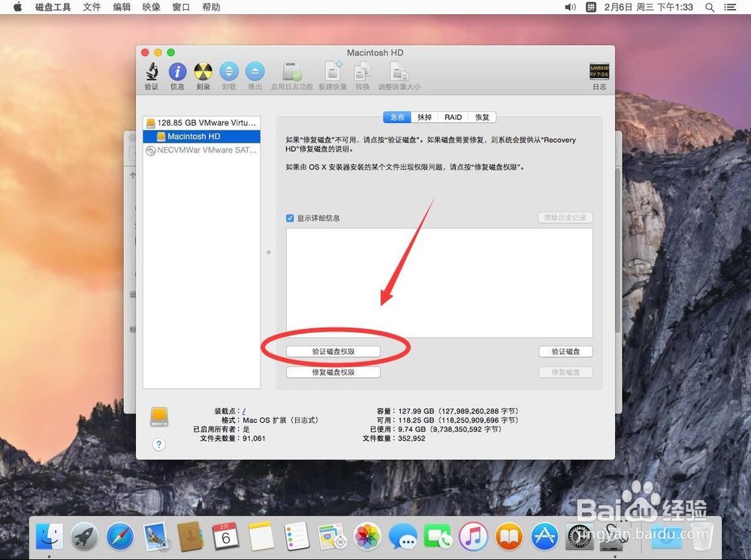Open Launchpad from the Dock
Viewport: 751px width, 560px height.
tap(85, 536)
